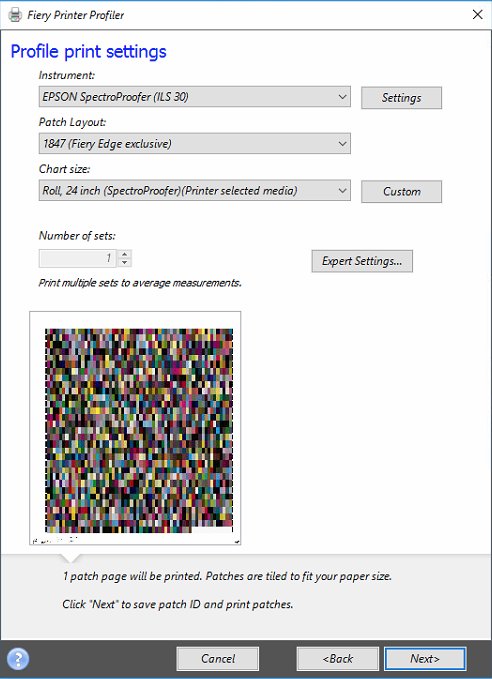Open the Chart size dropdown
This screenshot has height=679, width=492.
tap(194, 191)
